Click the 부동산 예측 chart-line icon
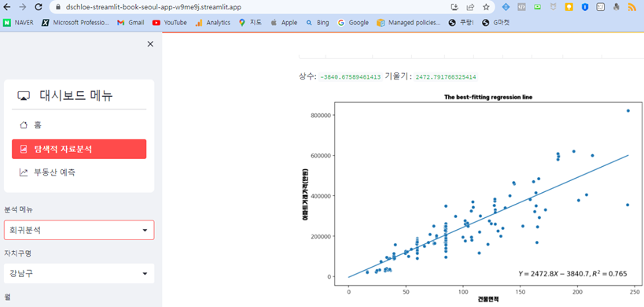 [24, 172]
